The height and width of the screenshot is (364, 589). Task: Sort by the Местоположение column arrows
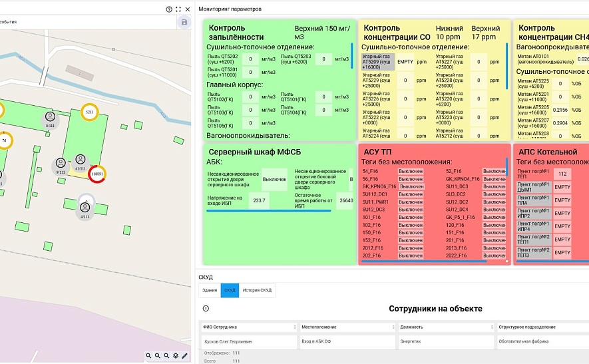pyautogui.click(x=393, y=327)
